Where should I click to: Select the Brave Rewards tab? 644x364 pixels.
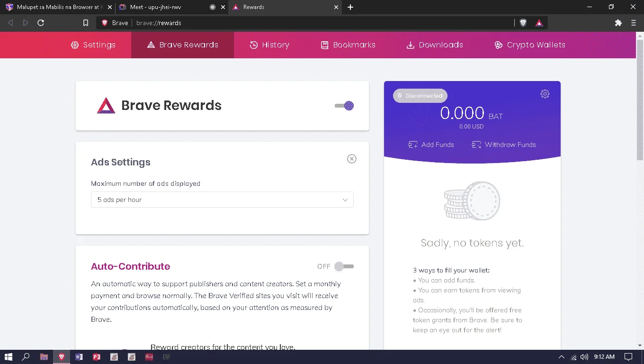(x=182, y=45)
